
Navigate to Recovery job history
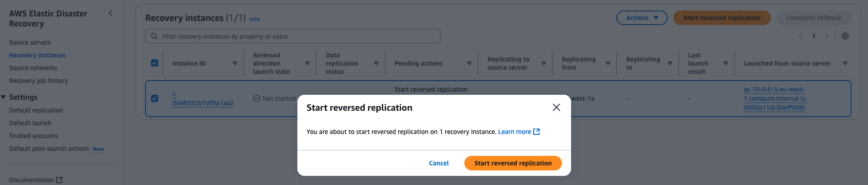coord(38,81)
